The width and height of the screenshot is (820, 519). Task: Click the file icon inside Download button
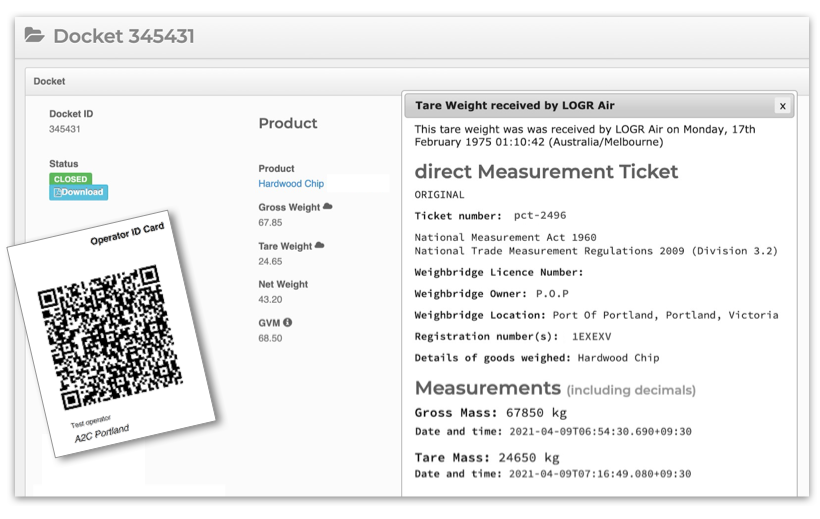[x=58, y=192]
